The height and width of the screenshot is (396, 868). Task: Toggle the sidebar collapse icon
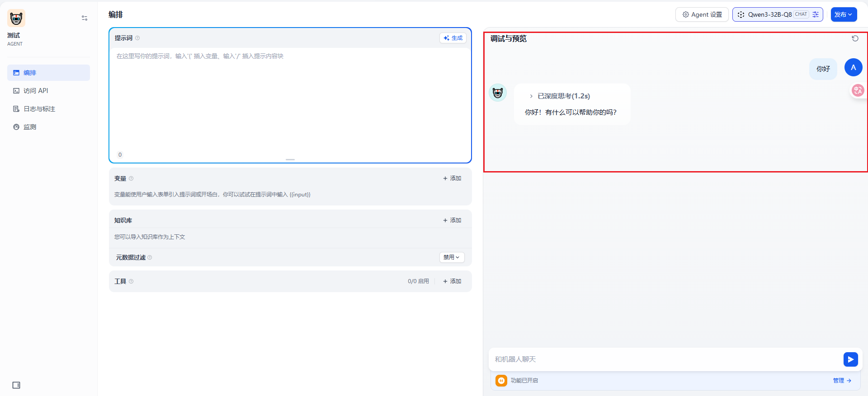[x=16, y=385]
